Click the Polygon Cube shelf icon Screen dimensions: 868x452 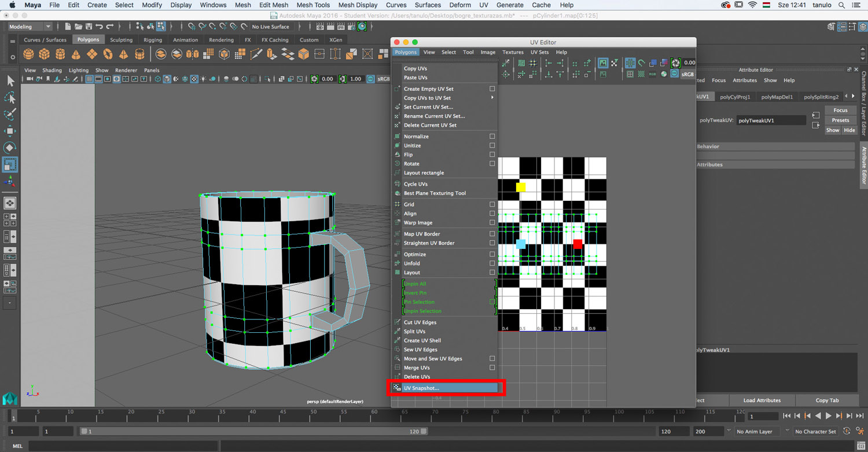tap(44, 54)
